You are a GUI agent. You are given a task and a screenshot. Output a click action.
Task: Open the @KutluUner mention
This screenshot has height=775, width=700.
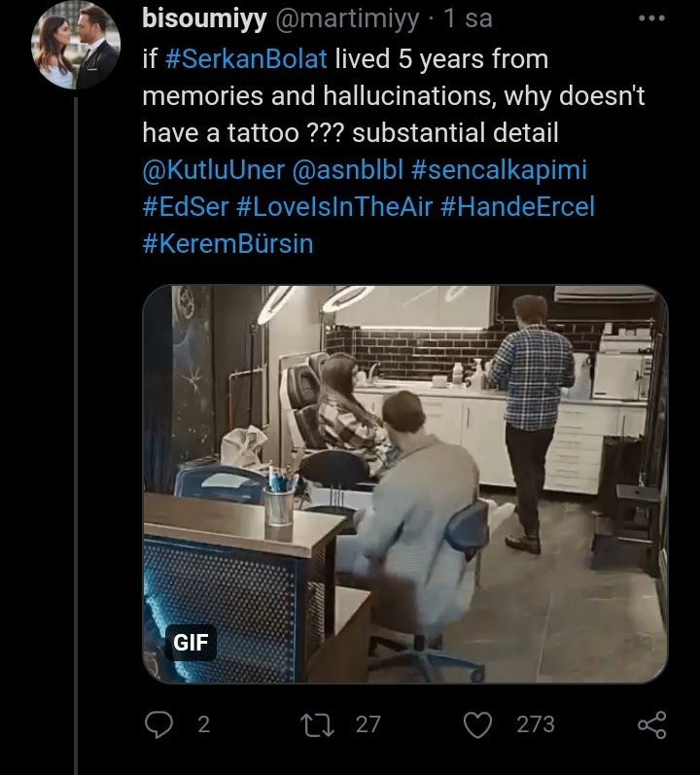(213, 170)
